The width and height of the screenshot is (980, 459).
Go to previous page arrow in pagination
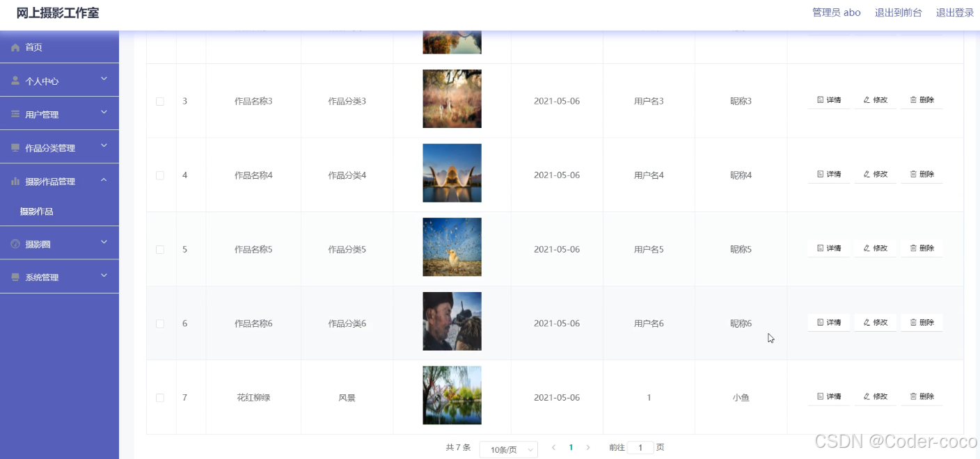coord(553,448)
